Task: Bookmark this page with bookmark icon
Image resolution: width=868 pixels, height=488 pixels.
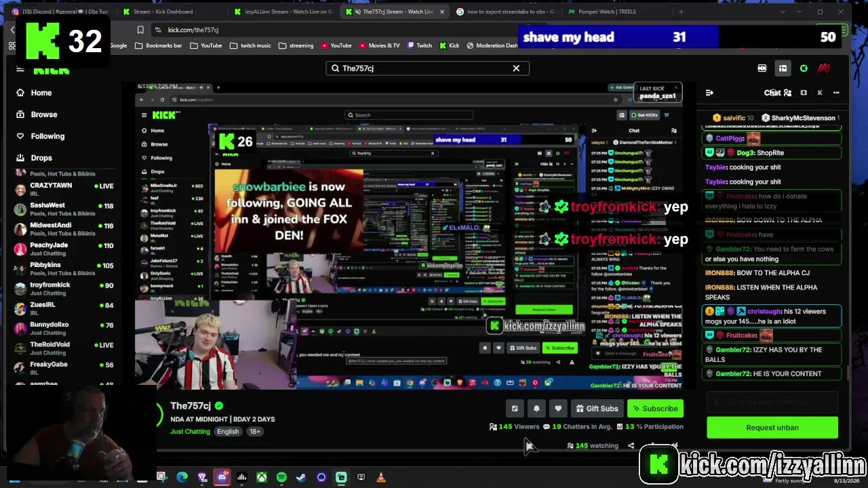Action: click(x=140, y=30)
